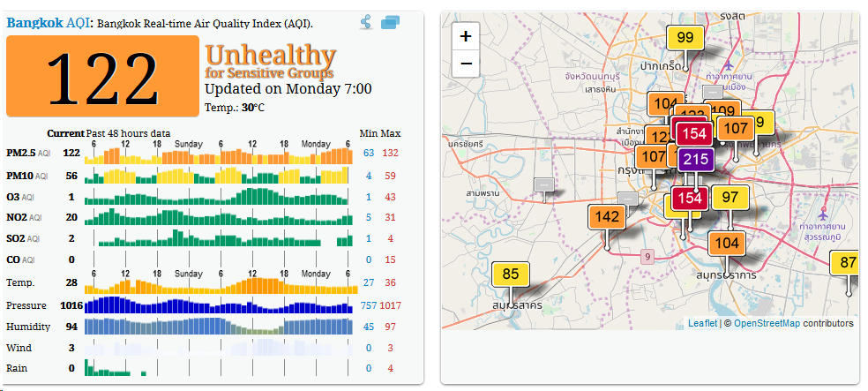Click the Temp. history bar chart

[220, 284]
